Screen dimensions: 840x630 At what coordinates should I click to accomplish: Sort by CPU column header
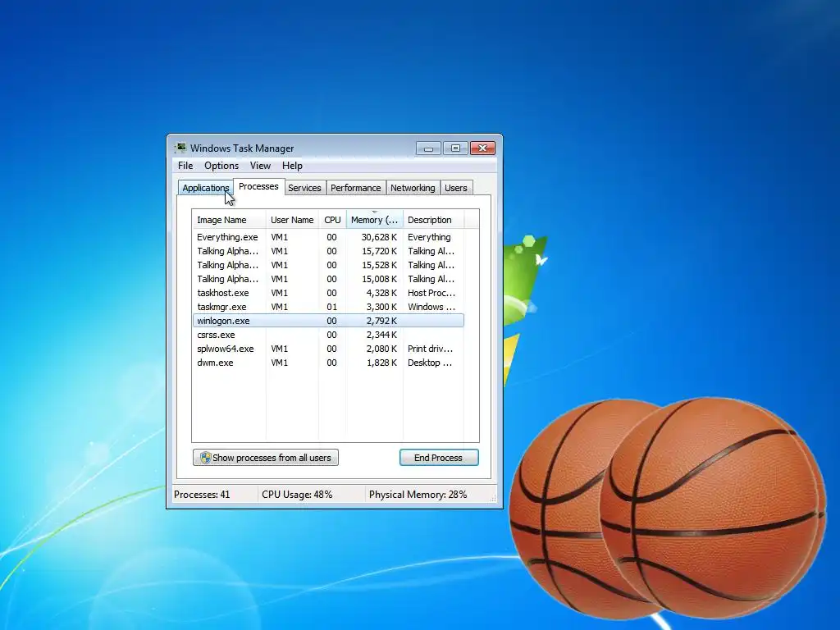pyautogui.click(x=332, y=220)
